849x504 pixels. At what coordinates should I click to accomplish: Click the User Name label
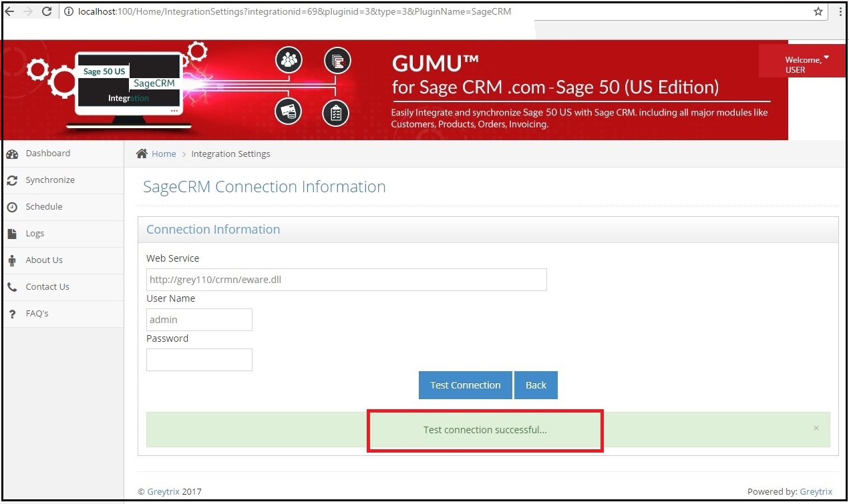pyautogui.click(x=171, y=298)
